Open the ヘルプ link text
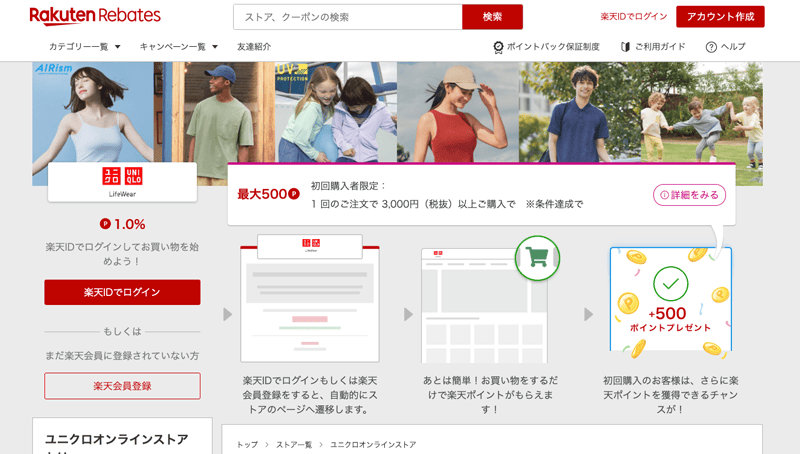This screenshot has height=454, width=800. 733,46
